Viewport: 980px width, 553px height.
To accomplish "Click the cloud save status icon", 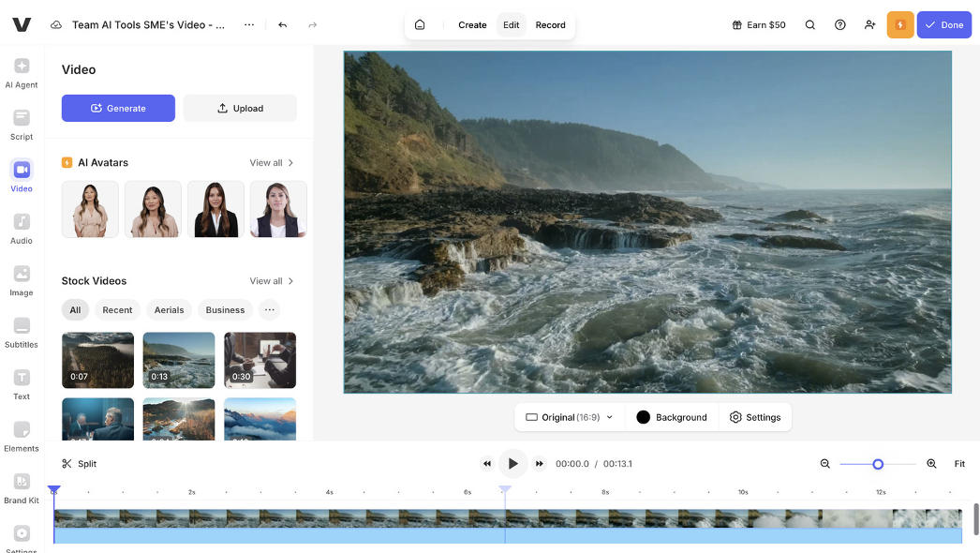I will [56, 25].
